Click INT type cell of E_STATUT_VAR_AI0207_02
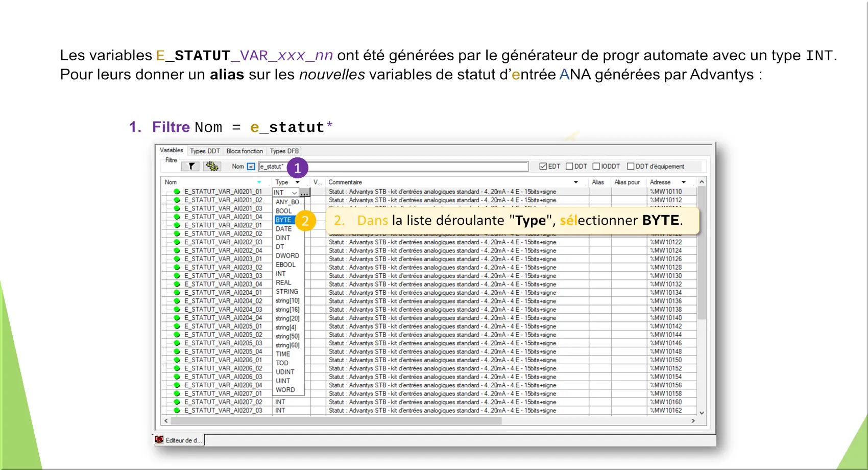Image resolution: width=868 pixels, height=470 pixels. point(281,402)
